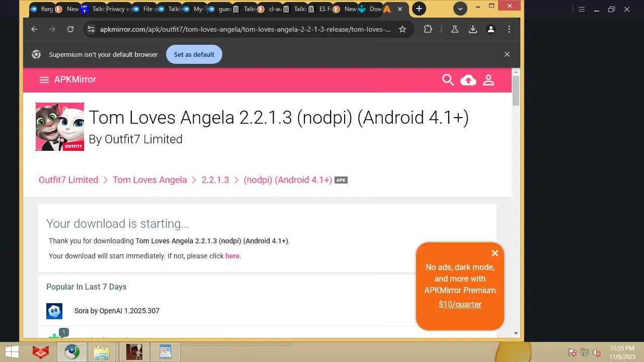Image resolution: width=644 pixels, height=362 pixels.
Task: Switch to the 'My-' tab
Action: [x=194, y=9]
